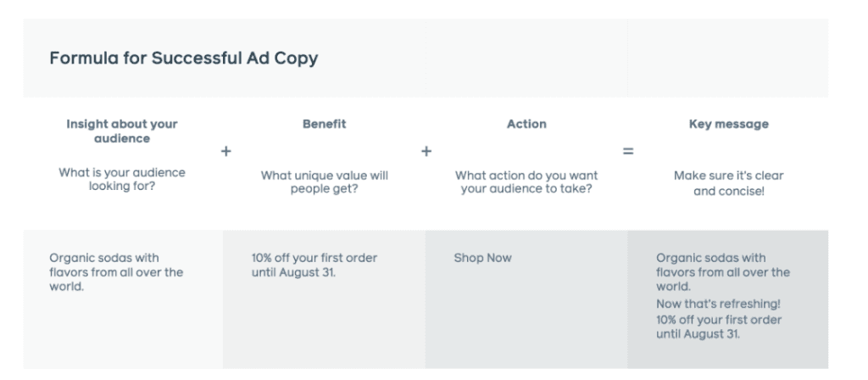868x380 pixels.
Task: Click "What unique value will people get?" text
Action: 324,182
